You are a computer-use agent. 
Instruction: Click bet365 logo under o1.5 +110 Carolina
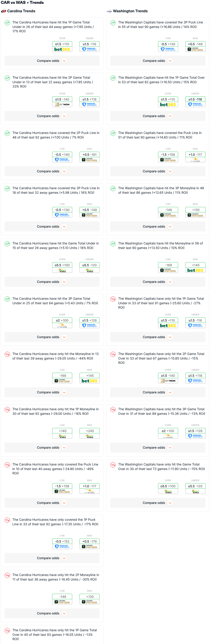click(x=62, y=50)
